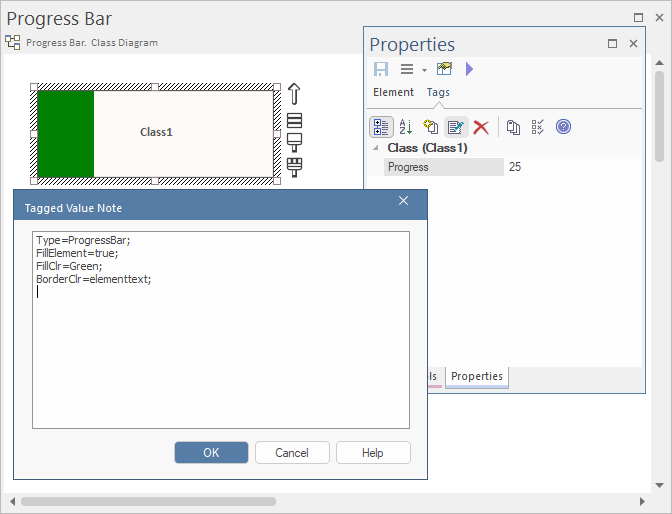Click the Cancel button
Viewport: 672px width, 514px height.
pos(292,452)
